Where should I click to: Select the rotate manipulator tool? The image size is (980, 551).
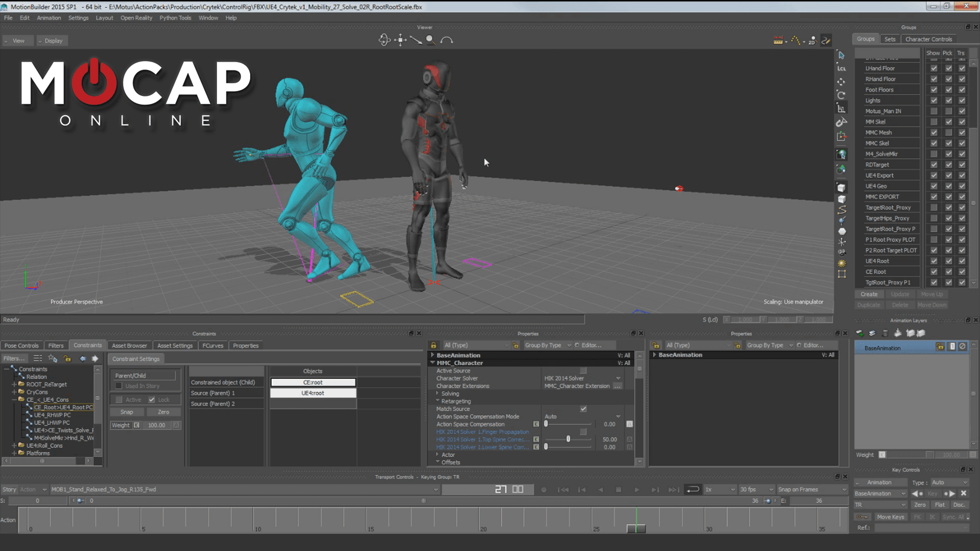pyautogui.click(x=840, y=95)
